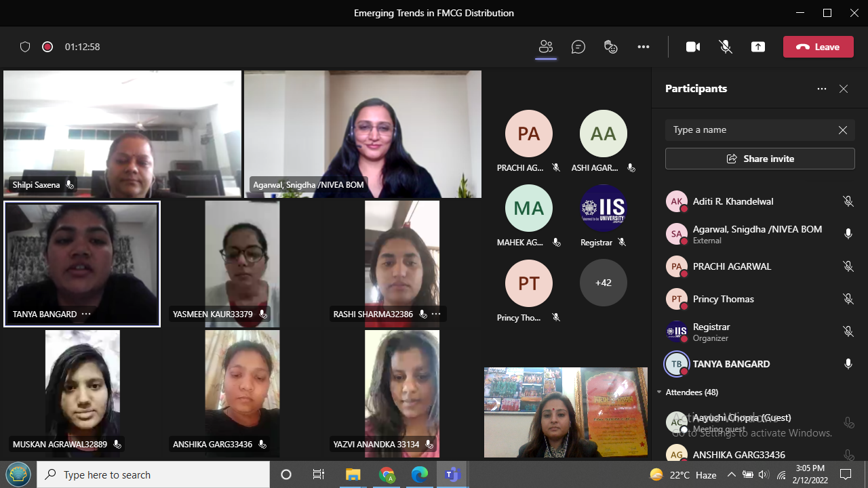The image size is (868, 488).
Task: Click the recording indicator icon
Action: point(47,47)
